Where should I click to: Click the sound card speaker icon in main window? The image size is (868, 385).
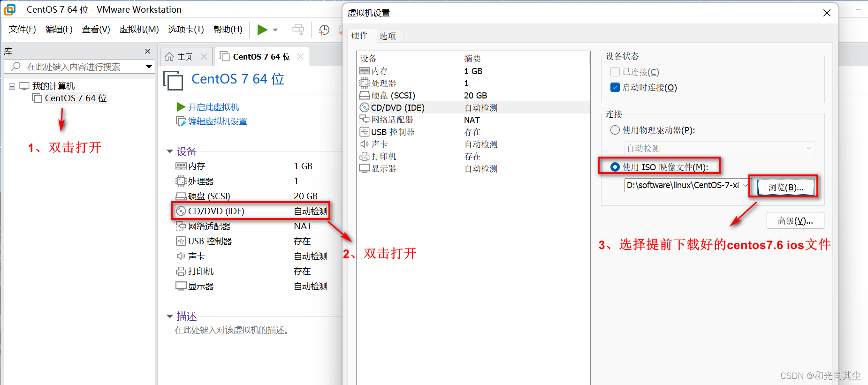tap(181, 256)
